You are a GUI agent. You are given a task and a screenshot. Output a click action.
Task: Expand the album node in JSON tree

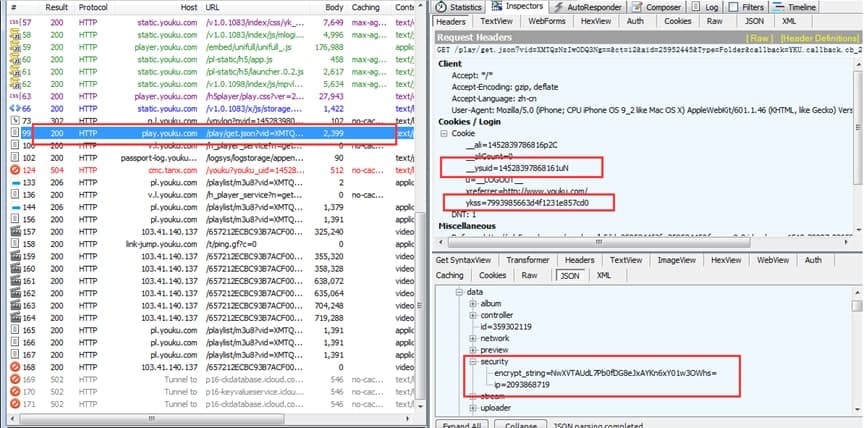[472, 303]
